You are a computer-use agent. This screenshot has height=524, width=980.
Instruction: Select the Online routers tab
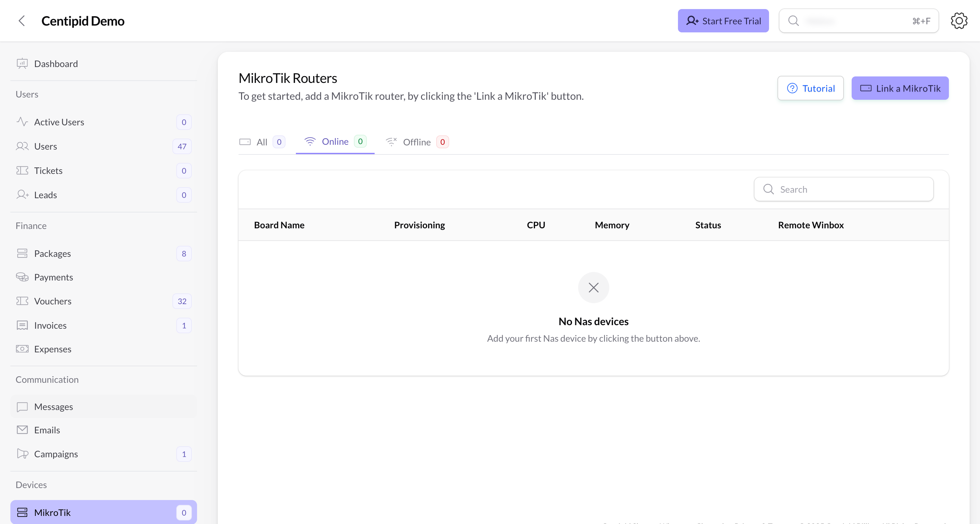click(x=335, y=142)
